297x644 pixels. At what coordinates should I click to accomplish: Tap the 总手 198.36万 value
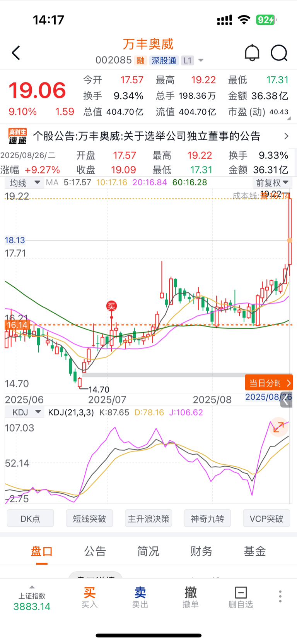197,96
